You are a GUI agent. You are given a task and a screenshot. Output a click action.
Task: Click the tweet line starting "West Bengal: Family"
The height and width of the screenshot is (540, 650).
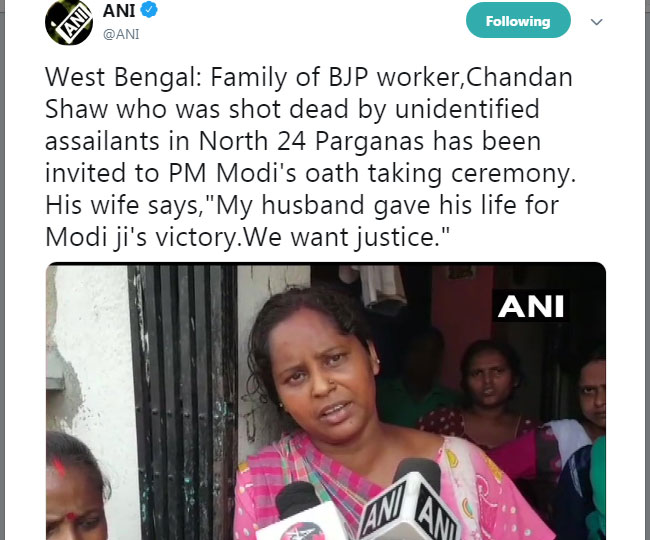click(309, 77)
